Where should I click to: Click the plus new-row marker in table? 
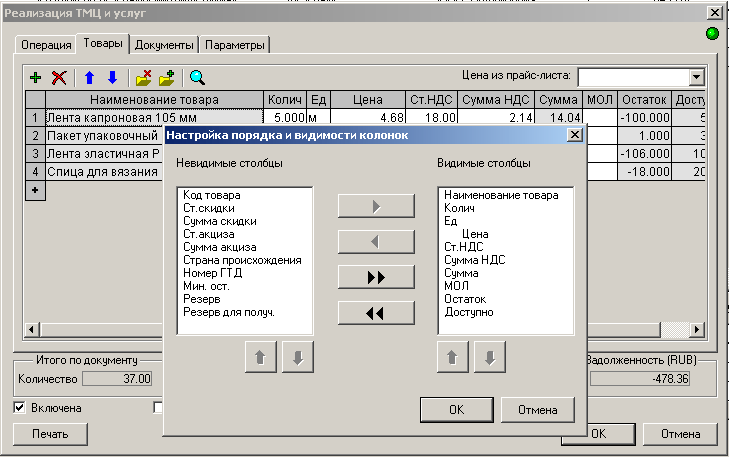(35, 191)
